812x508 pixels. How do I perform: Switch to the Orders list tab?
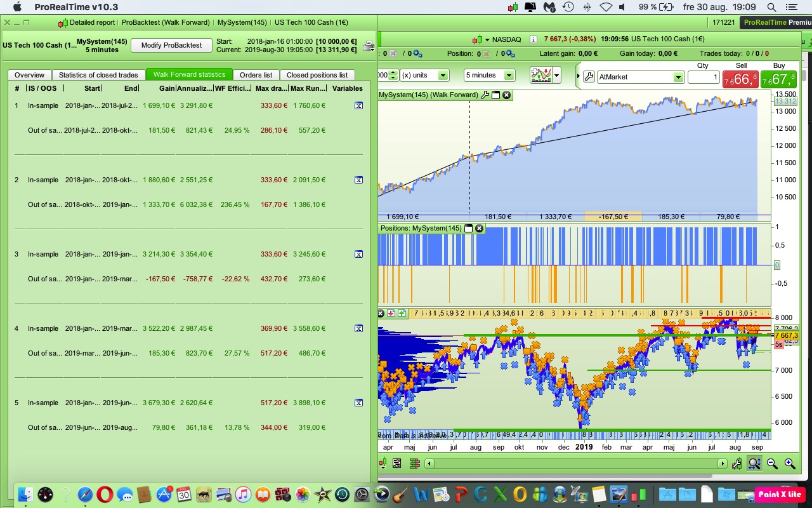[256, 75]
